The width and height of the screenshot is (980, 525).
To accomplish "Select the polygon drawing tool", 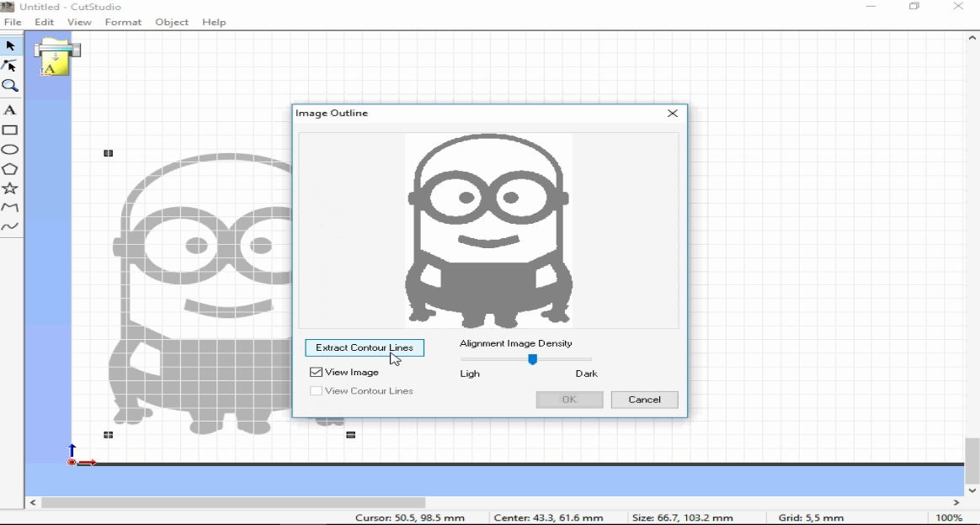I will 10,169.
